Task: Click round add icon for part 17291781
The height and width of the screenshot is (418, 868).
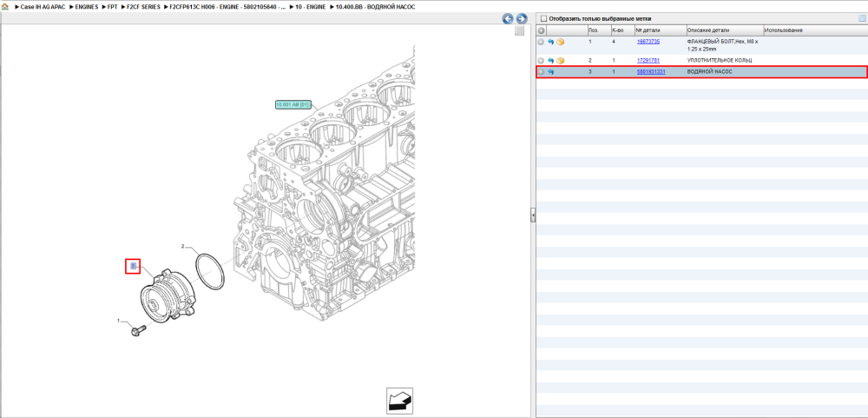Action: [541, 61]
